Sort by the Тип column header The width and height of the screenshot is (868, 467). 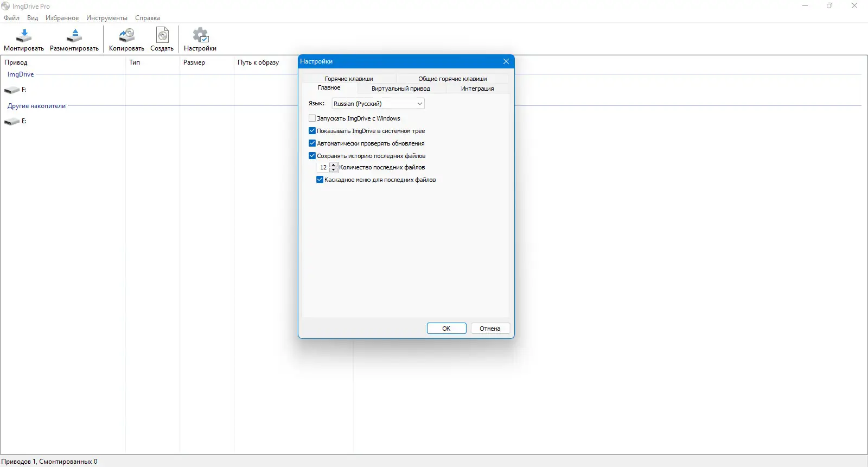[152, 62]
